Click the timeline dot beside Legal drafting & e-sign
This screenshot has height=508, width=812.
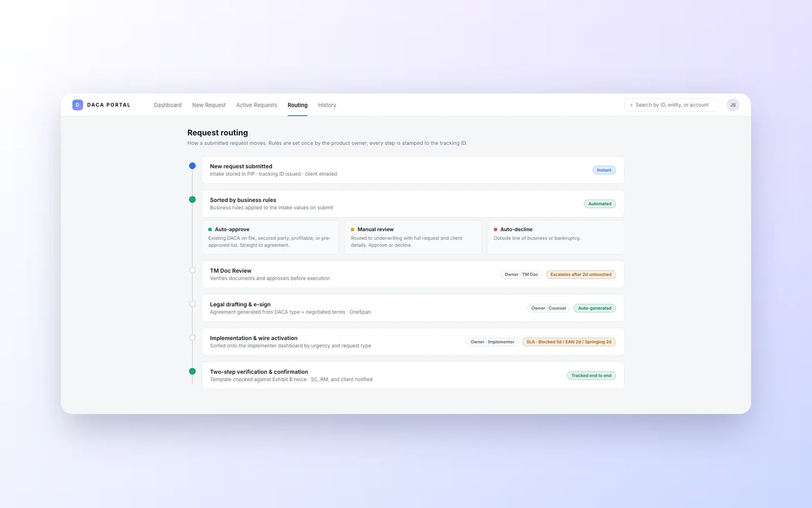192,304
